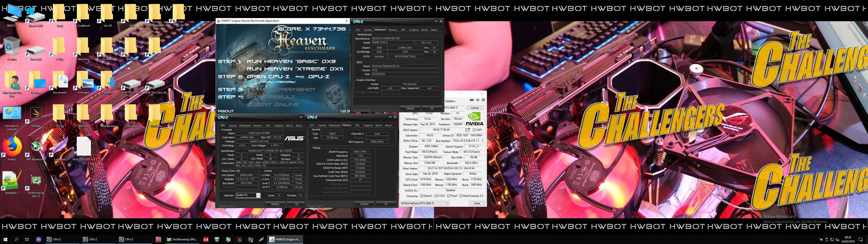Click GPU-Z BIOS share/export icon
Screen dimensions: 868x244
click(468, 130)
